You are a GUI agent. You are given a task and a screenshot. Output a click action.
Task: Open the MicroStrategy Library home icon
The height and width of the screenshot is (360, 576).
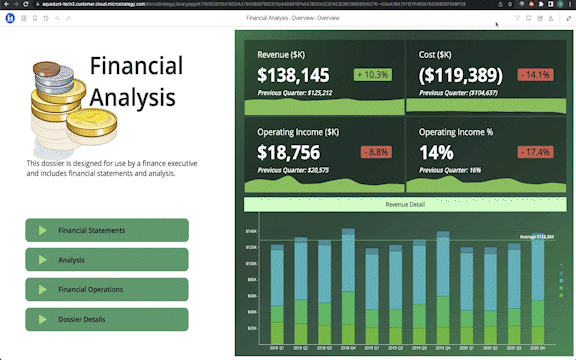(x=10, y=18)
